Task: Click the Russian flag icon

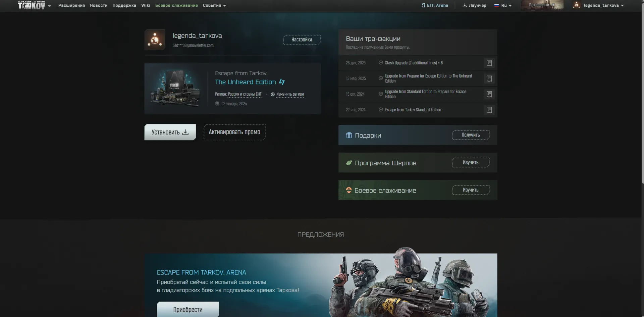Action: (x=496, y=5)
